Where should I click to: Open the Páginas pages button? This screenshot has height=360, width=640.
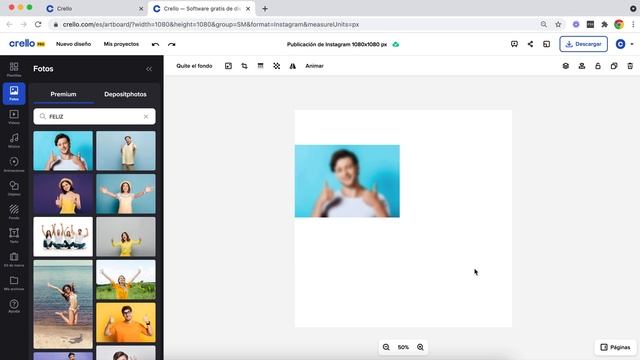616,347
